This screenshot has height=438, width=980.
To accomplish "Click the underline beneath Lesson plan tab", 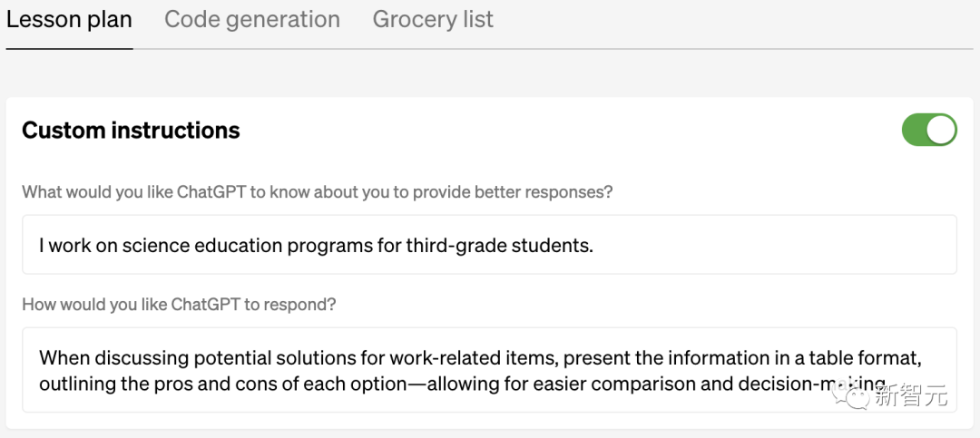I will 69,47.
